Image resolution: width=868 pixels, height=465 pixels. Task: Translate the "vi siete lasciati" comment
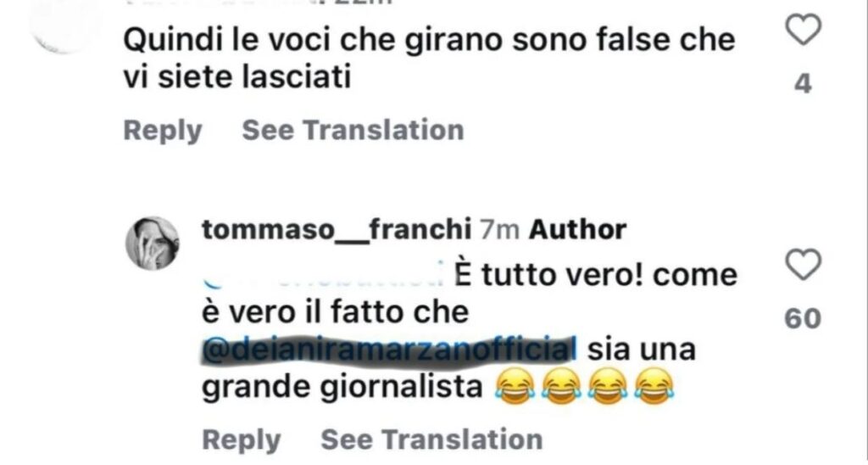pyautogui.click(x=353, y=130)
